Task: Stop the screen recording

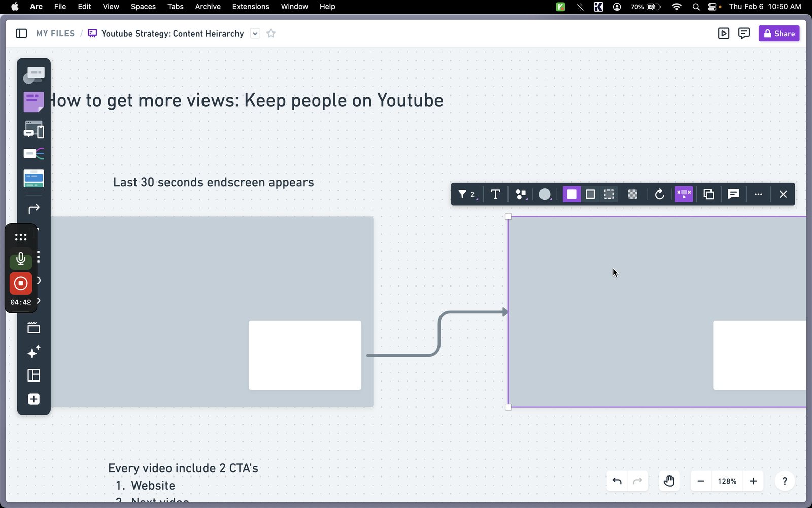Action: pos(21,283)
